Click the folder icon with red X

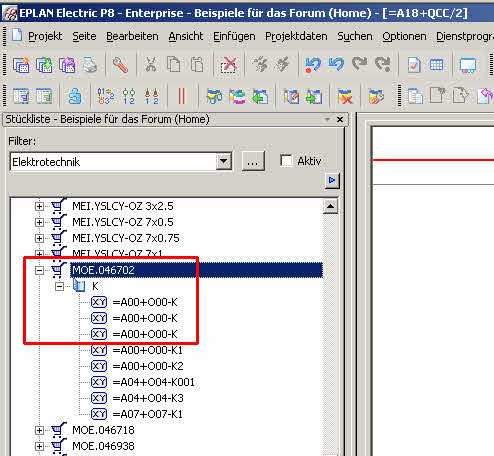pos(345,96)
